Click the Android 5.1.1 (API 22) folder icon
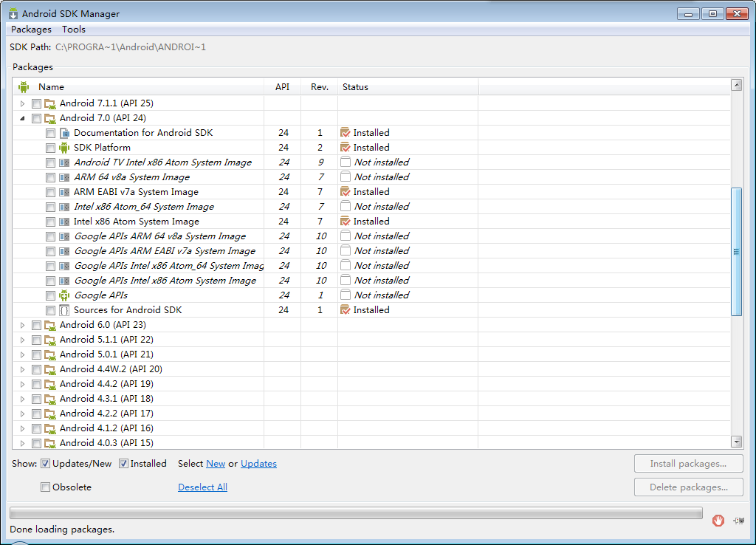Image resolution: width=756 pixels, height=545 pixels. coord(50,340)
